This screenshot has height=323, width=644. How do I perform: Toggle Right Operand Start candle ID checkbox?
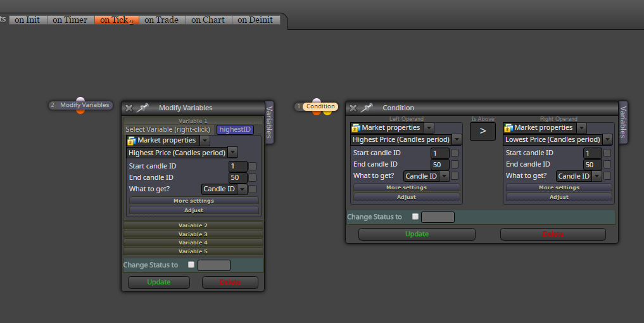coord(607,153)
